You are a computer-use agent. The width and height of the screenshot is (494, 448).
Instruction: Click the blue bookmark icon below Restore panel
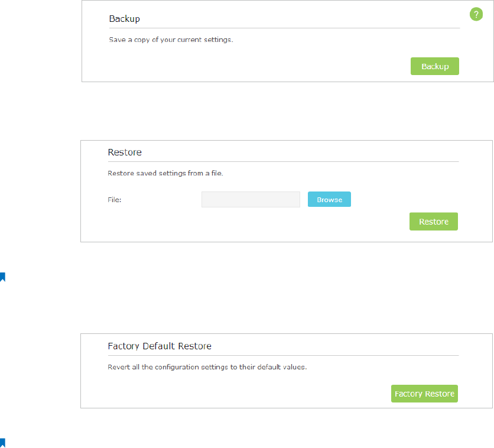2,276
